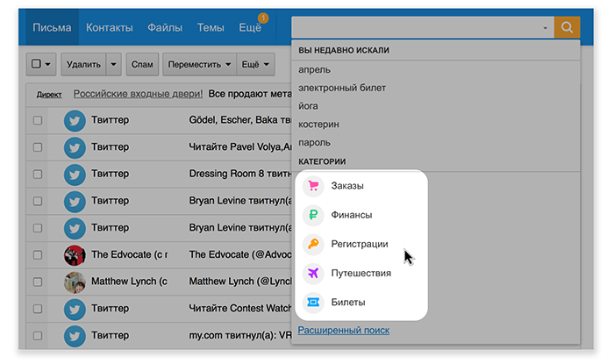Screen dimensions: 614x364
Task: Open the Файлы tab
Action: pos(165,27)
